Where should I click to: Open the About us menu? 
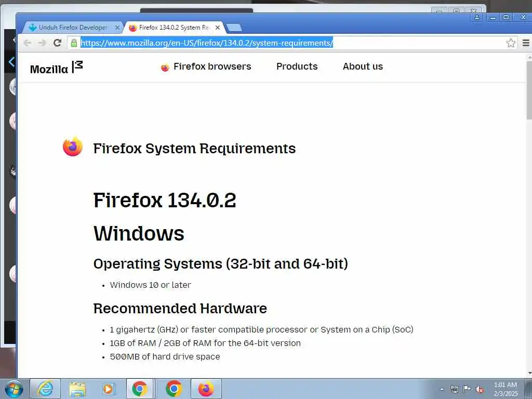(363, 66)
